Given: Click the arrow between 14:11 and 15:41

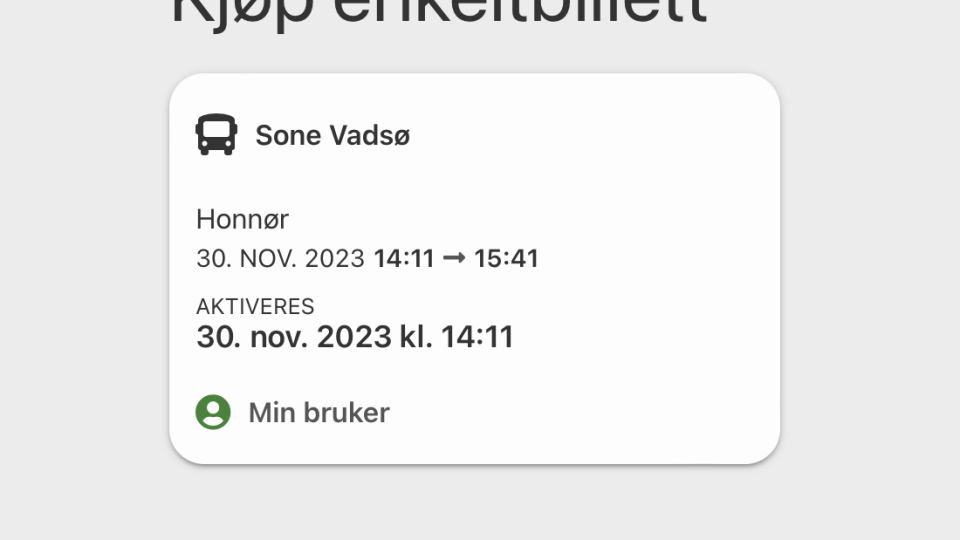Looking at the screenshot, I should pos(454,259).
